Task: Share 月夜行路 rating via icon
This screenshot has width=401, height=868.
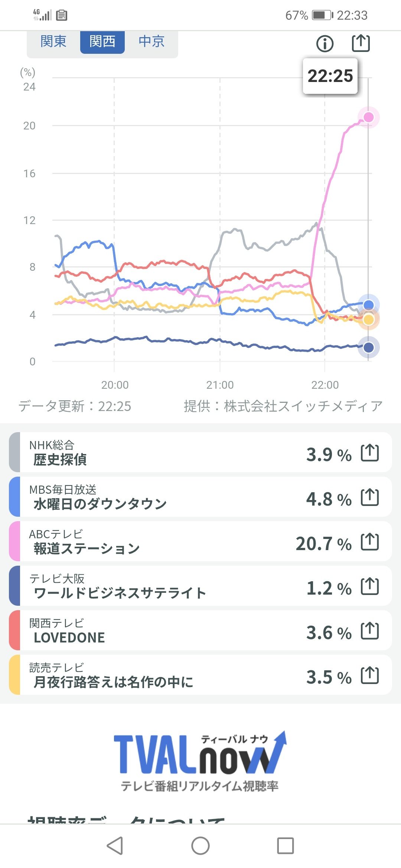Action: [370, 675]
